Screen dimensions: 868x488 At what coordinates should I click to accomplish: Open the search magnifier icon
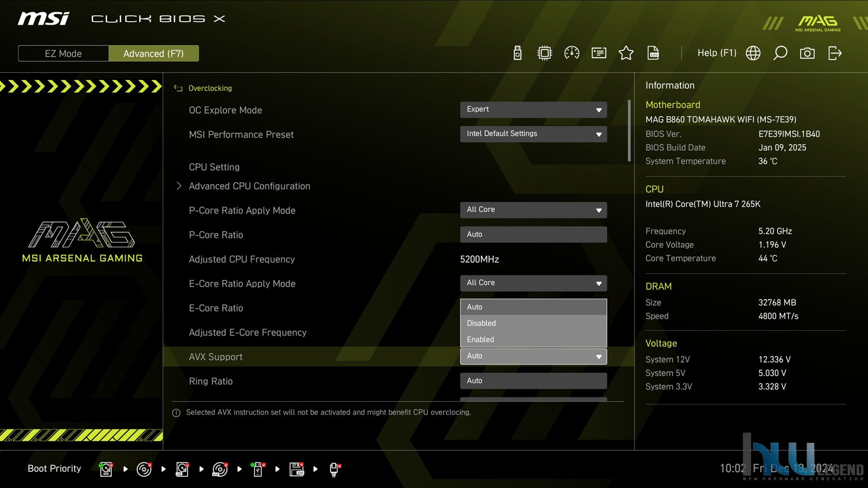(x=780, y=53)
